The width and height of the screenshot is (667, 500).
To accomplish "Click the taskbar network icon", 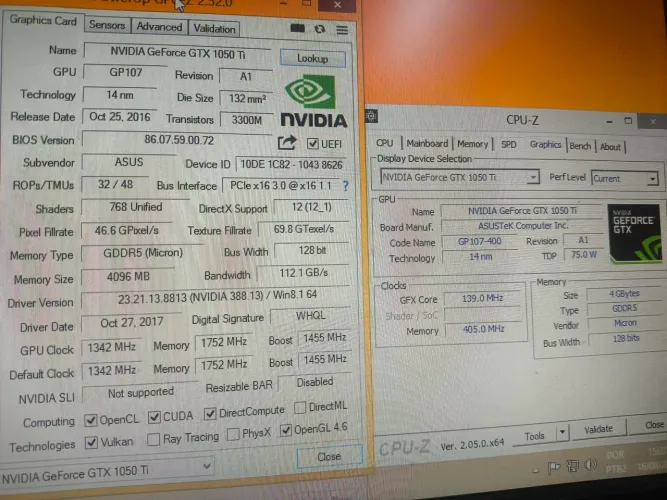I will click(x=572, y=466).
